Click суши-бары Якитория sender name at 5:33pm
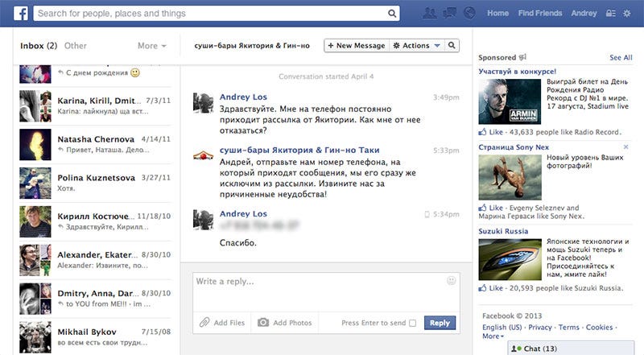The image size is (644, 355). [299, 150]
